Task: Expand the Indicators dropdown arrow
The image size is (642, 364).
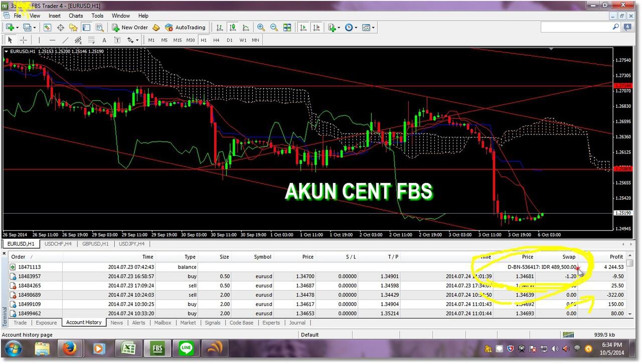Action: pos(340,28)
